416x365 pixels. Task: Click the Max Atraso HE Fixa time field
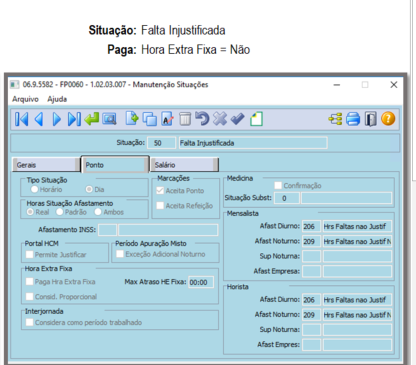pos(201,282)
